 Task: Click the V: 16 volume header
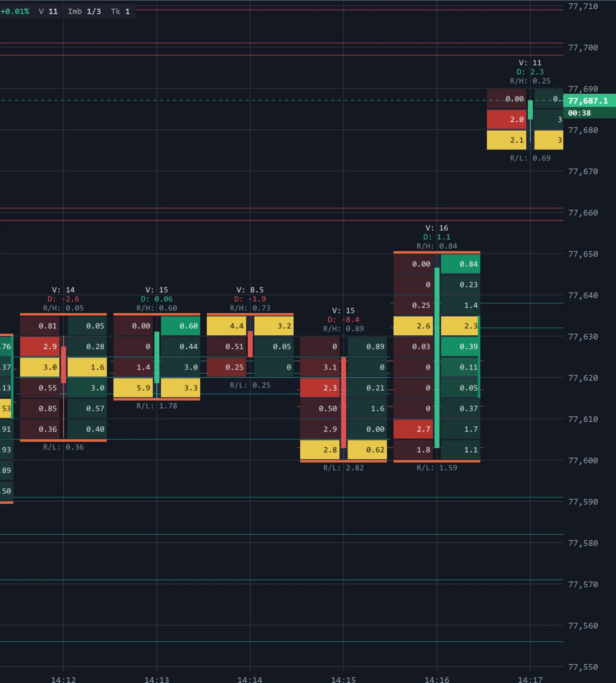pyautogui.click(x=437, y=228)
